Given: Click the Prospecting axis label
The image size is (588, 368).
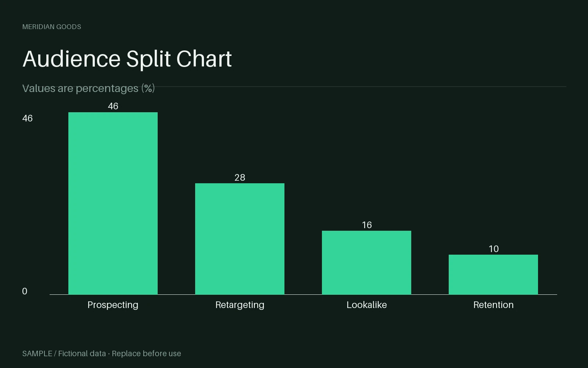Looking at the screenshot, I should click(x=113, y=305).
